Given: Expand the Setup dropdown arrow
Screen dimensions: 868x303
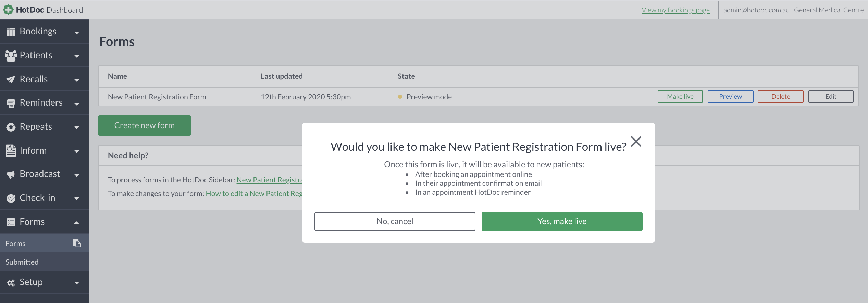Looking at the screenshot, I should (76, 282).
